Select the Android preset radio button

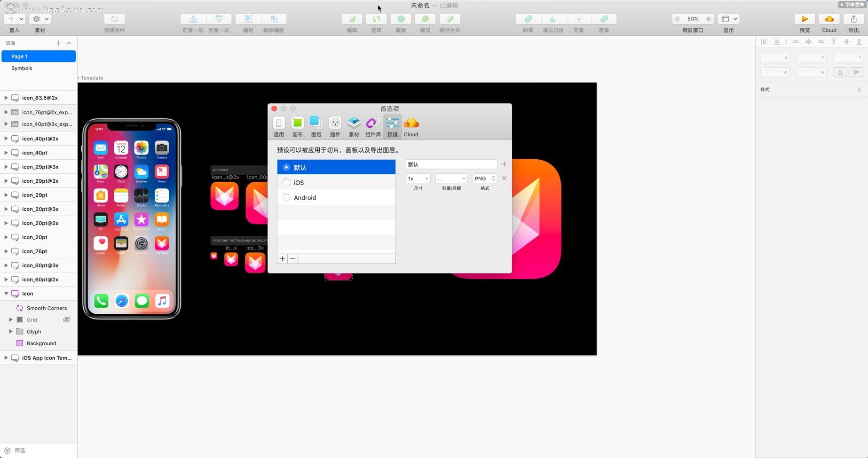pyautogui.click(x=286, y=197)
